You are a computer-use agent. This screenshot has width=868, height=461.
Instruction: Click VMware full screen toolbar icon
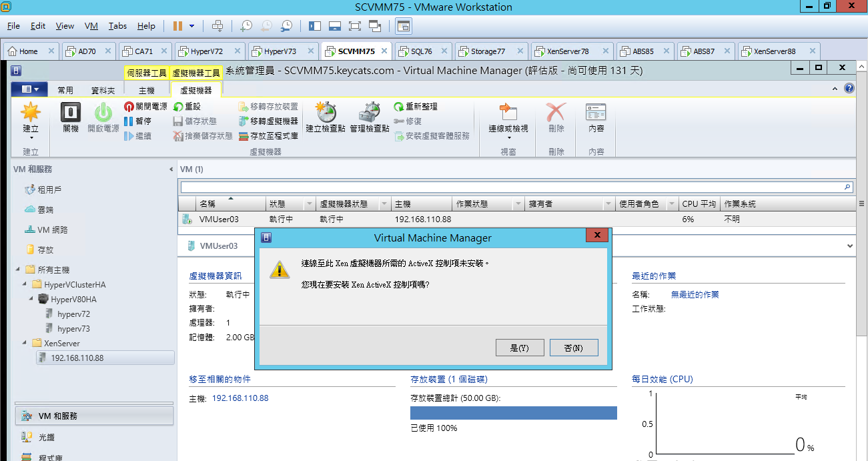(354, 26)
